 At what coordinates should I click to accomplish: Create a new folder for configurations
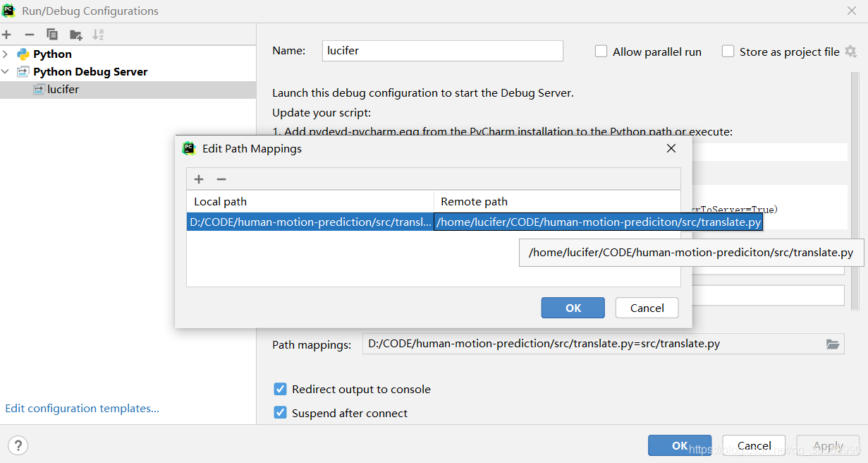click(x=75, y=34)
